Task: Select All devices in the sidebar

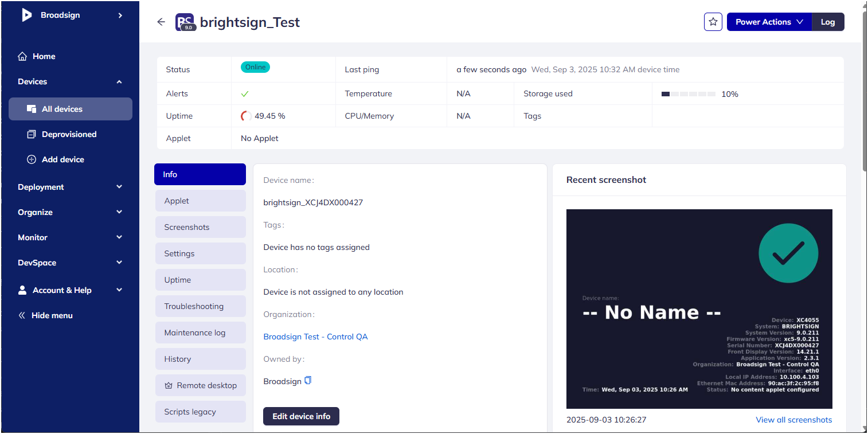Action: pyautogui.click(x=71, y=109)
